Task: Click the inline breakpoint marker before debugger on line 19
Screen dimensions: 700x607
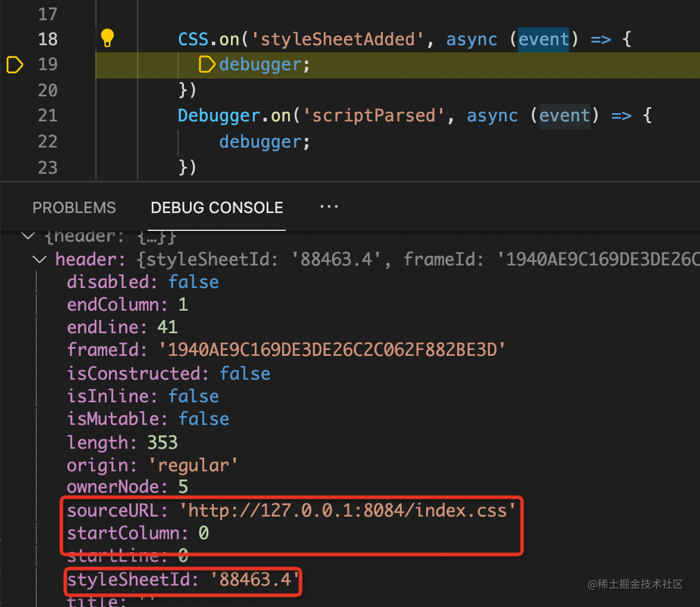Action: point(207,64)
